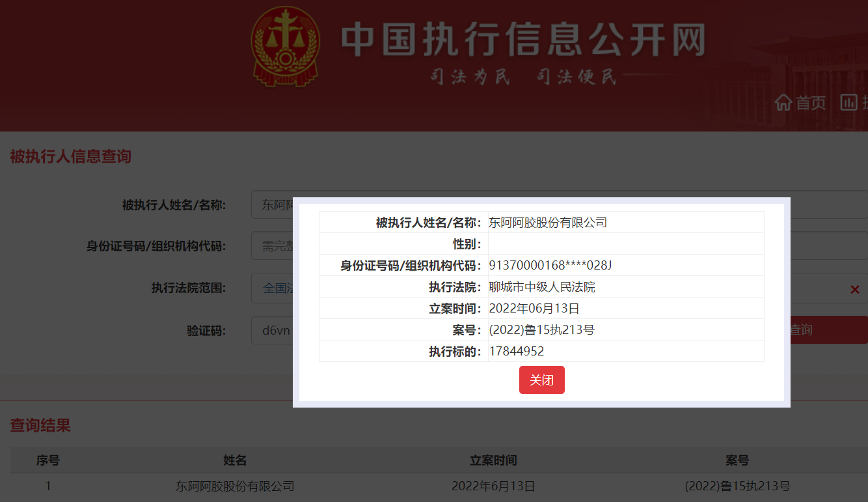Click the court emblem logo in the header
The width and height of the screenshot is (868, 502).
click(286, 46)
